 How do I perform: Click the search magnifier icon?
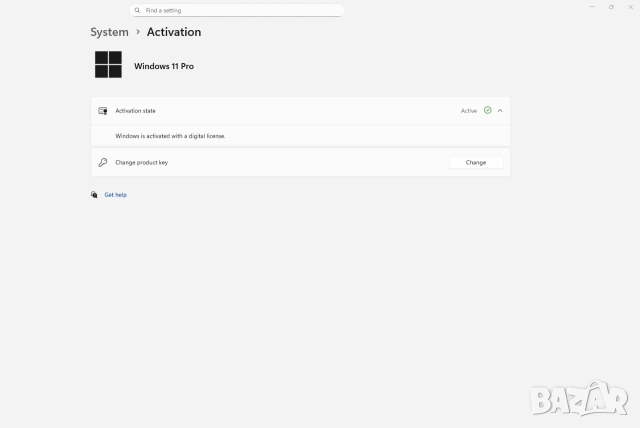(x=138, y=10)
